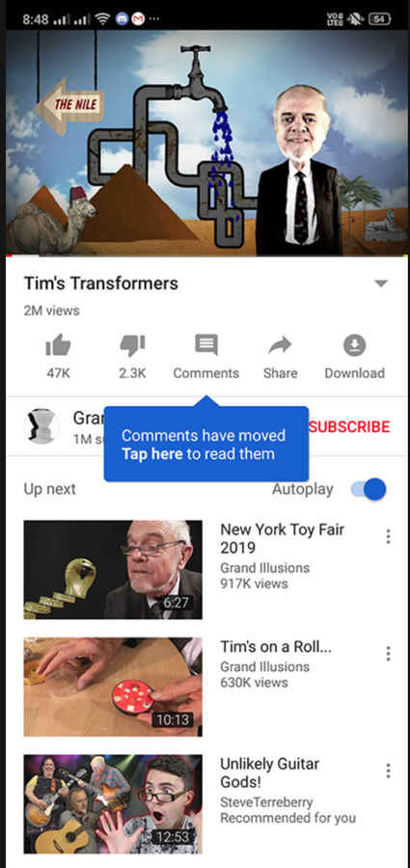The width and height of the screenshot is (410, 868).
Task: Play the Unlikely Guitar Gods thumbnail
Action: [113, 804]
